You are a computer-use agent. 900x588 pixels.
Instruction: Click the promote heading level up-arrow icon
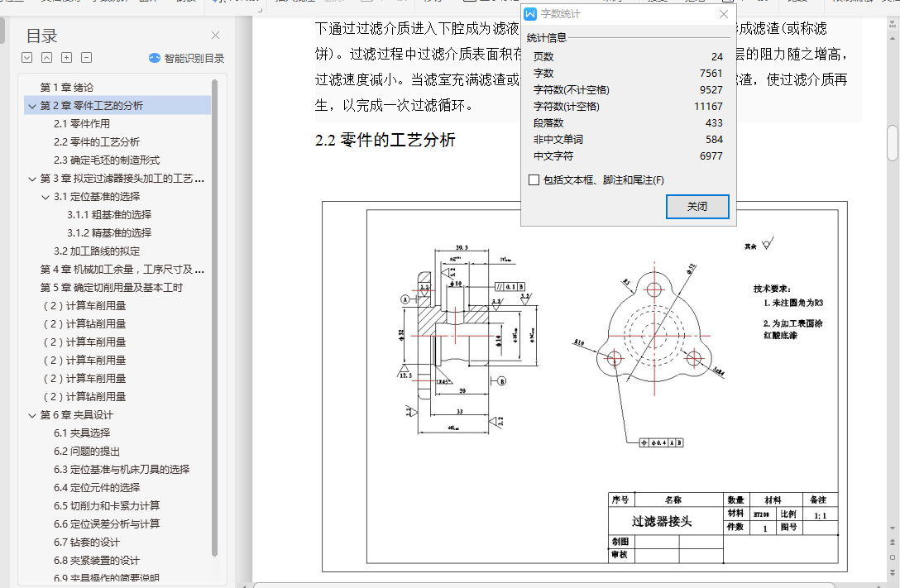pyautogui.click(x=47, y=57)
